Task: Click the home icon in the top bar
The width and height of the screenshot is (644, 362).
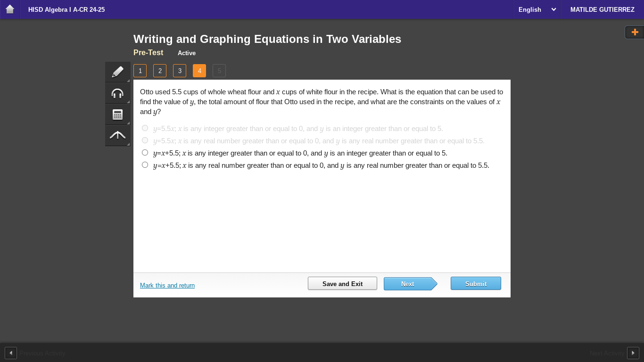Action: (9, 9)
